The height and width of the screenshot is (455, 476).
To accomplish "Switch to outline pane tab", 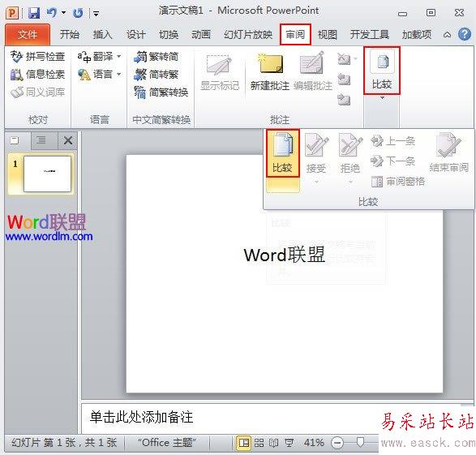I will (x=41, y=140).
